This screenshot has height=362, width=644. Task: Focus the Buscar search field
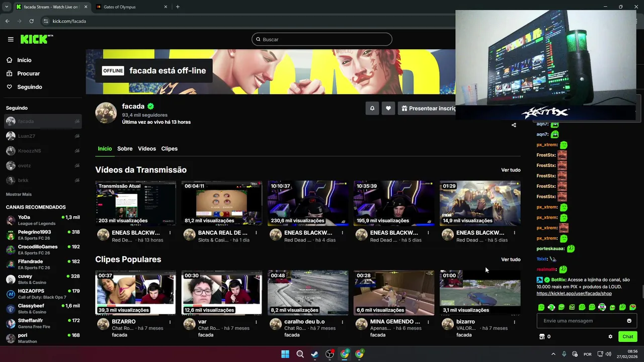pos(322,39)
